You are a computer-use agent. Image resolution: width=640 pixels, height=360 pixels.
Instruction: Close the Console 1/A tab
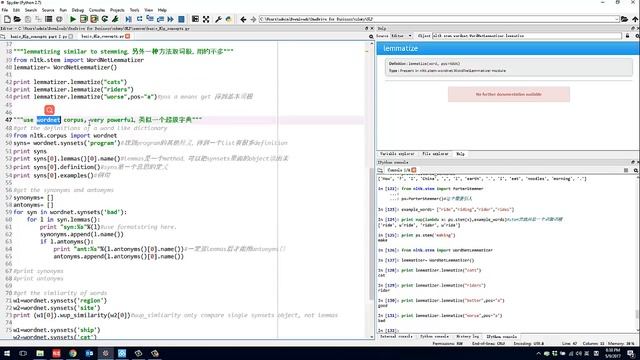click(x=413, y=170)
